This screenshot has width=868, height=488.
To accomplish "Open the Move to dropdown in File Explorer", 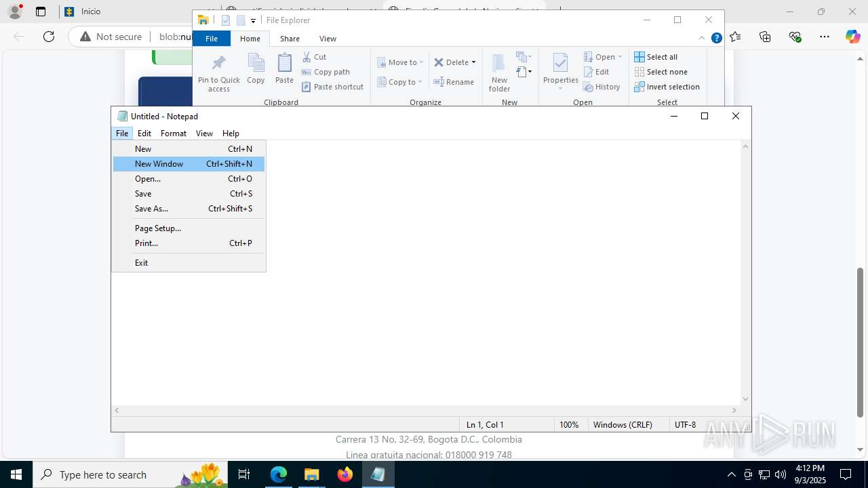I will (400, 62).
